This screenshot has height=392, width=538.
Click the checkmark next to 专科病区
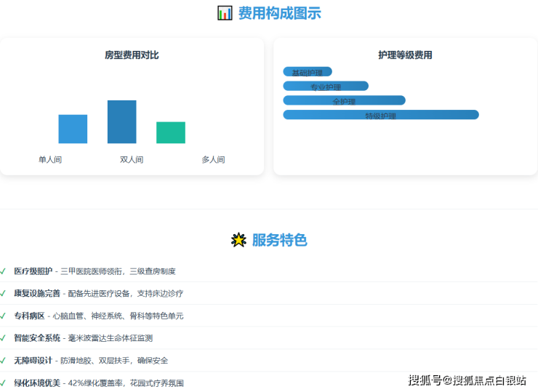coord(4,316)
